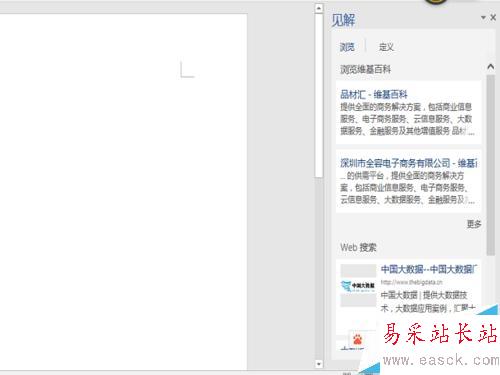Open the 深圳市全容电子商务有限公司 link
Viewport: 500px width, 375px height.
[409, 163]
